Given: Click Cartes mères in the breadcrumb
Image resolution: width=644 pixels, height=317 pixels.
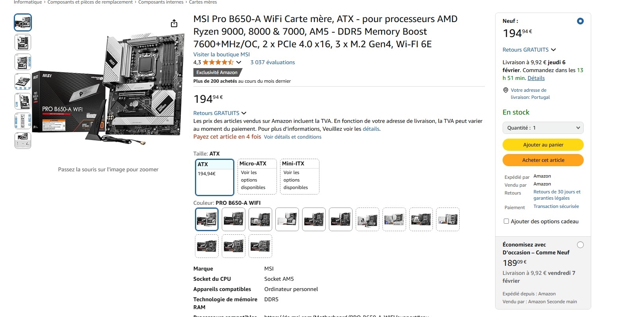Looking at the screenshot, I should (203, 2).
